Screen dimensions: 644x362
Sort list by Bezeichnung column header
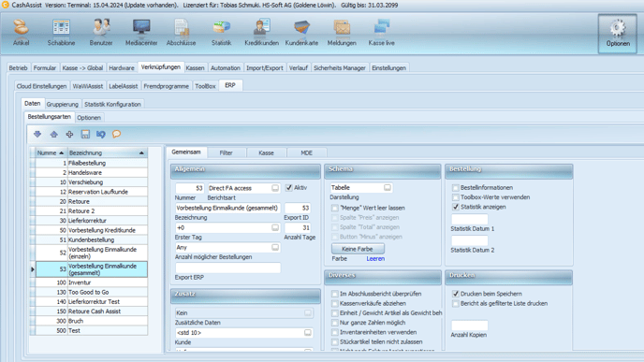click(x=107, y=152)
